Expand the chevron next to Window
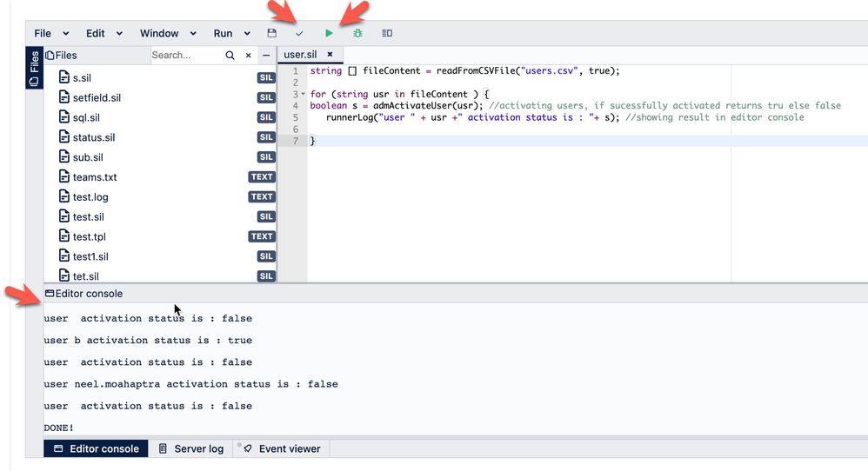 pyautogui.click(x=193, y=34)
